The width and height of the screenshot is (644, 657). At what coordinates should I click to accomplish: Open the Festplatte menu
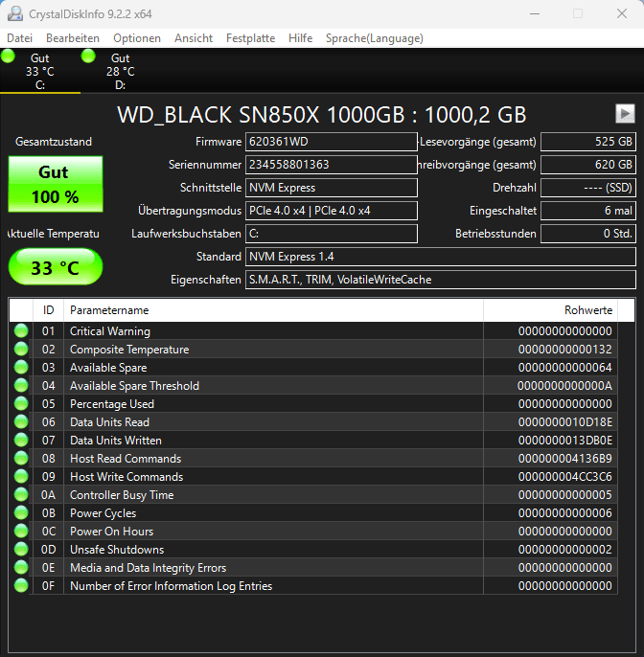[x=250, y=38]
